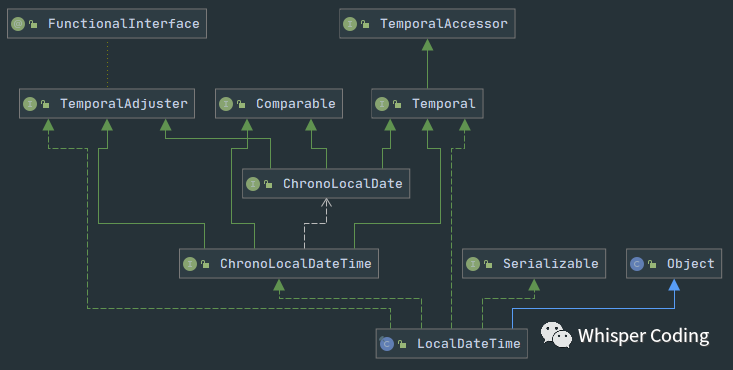This screenshot has width=733, height=370.
Task: Click the "Temporal" label text
Action: (x=444, y=104)
